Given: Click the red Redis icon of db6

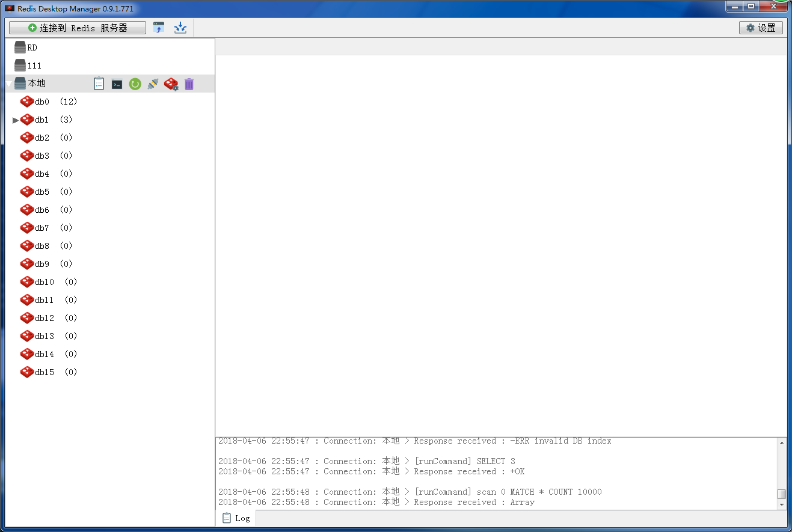Looking at the screenshot, I should [27, 210].
